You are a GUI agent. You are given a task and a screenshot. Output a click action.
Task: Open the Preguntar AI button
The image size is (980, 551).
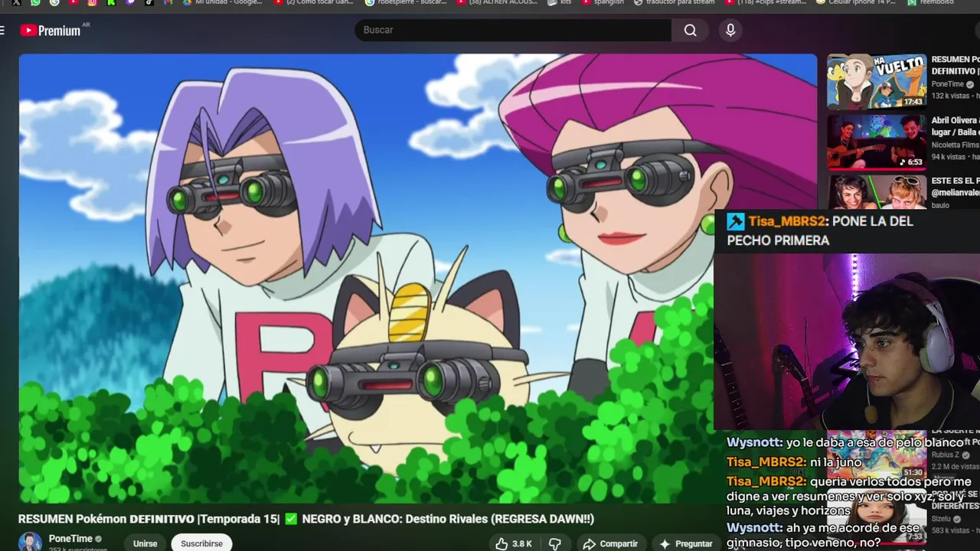(685, 543)
